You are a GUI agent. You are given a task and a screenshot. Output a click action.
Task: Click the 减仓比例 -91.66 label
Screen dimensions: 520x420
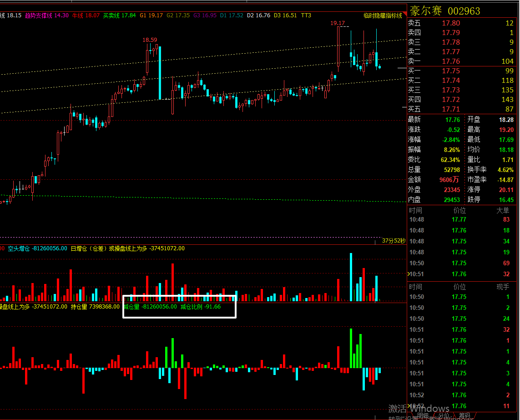pos(201,307)
